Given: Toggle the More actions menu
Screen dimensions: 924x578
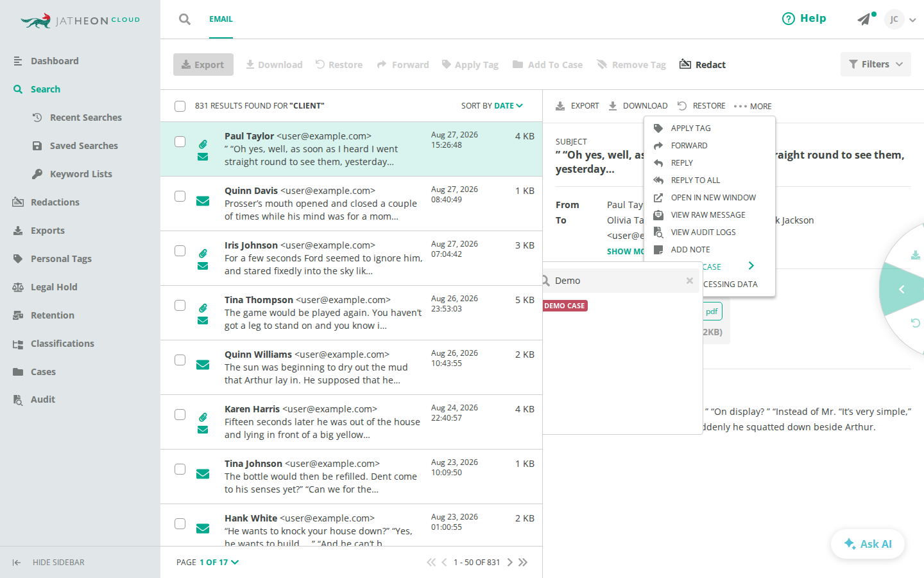Looking at the screenshot, I should [x=753, y=106].
